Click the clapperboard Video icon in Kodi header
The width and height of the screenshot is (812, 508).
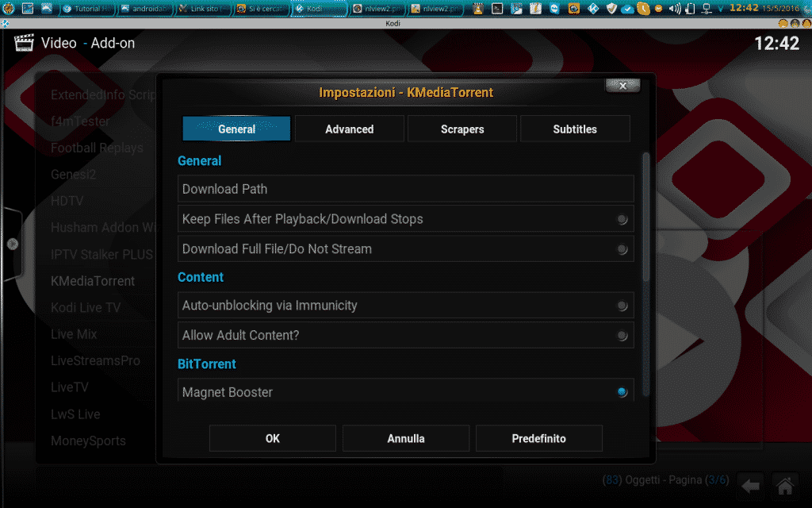(x=24, y=43)
